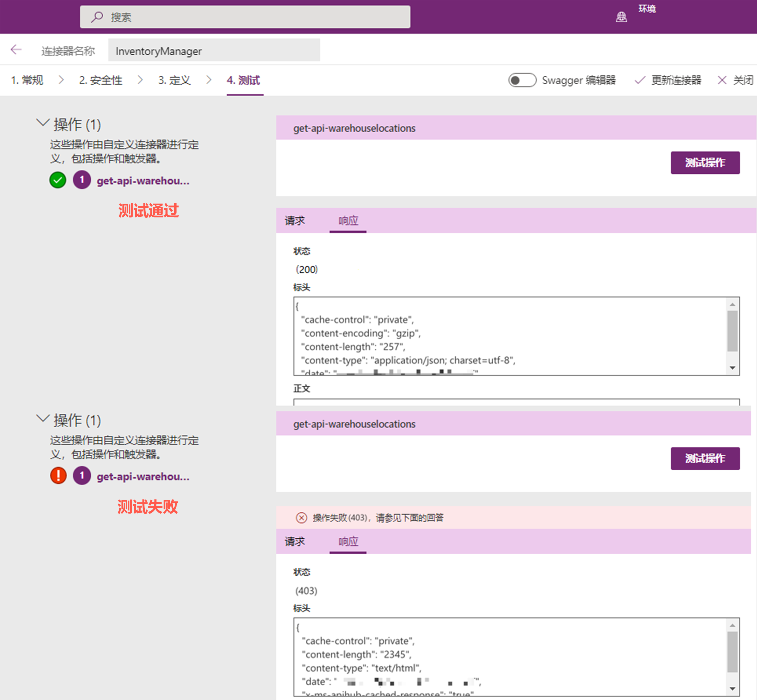Click the red failure exclamation icon
757x700 pixels.
(58, 476)
